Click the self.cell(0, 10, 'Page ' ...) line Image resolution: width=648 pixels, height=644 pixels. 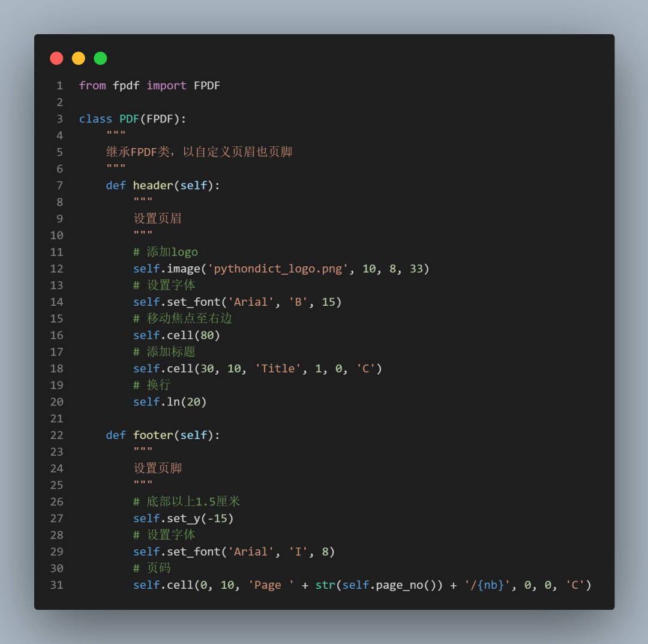pos(362,585)
